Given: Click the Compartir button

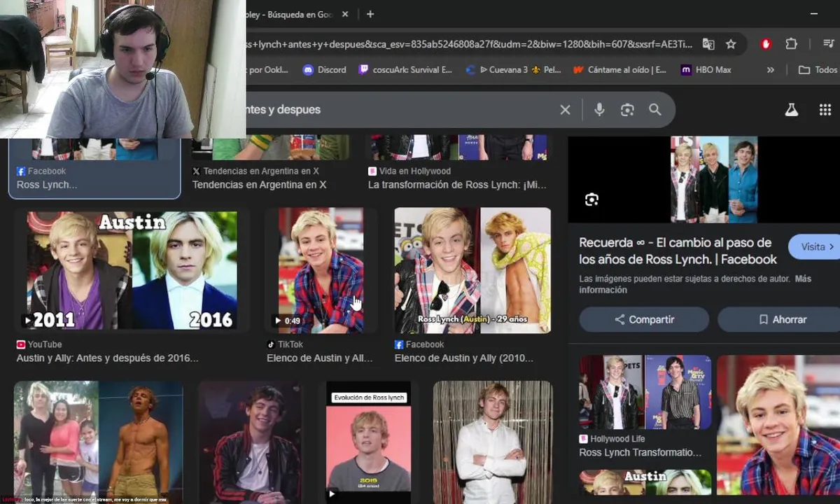Looking at the screenshot, I should 644,319.
